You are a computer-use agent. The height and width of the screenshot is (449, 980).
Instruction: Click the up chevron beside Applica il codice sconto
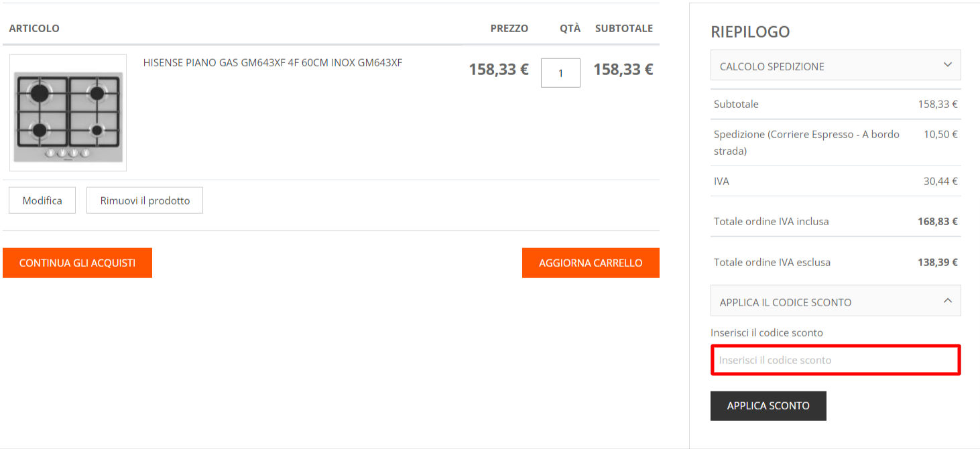947,301
